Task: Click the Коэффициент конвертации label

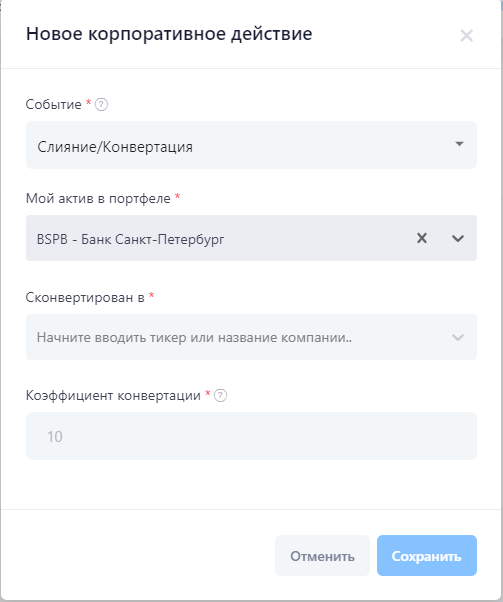Action: click(x=113, y=395)
